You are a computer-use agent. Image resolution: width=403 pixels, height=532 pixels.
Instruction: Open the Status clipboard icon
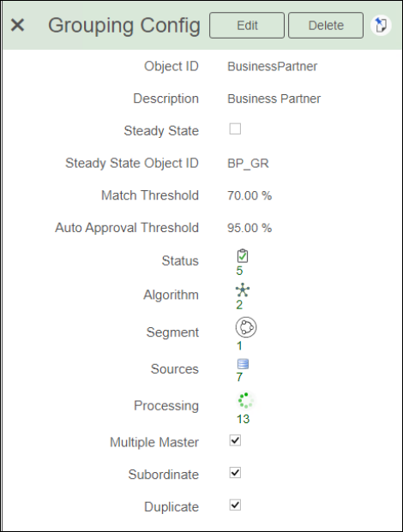pyautogui.click(x=243, y=256)
